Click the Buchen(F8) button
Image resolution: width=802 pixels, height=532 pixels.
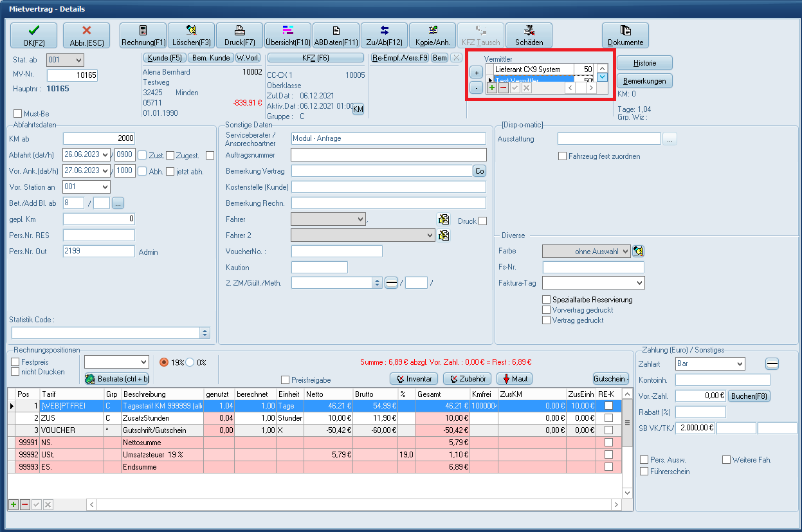(x=749, y=396)
